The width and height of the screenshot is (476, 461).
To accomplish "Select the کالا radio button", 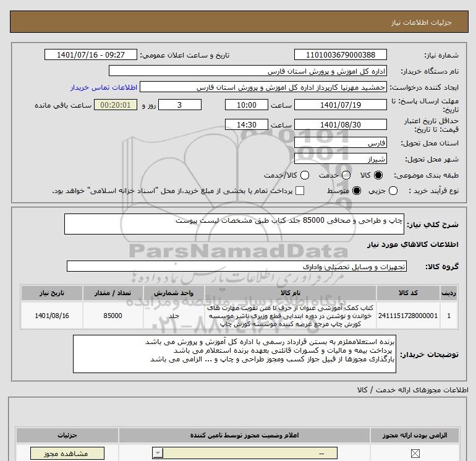I will click(x=378, y=175).
